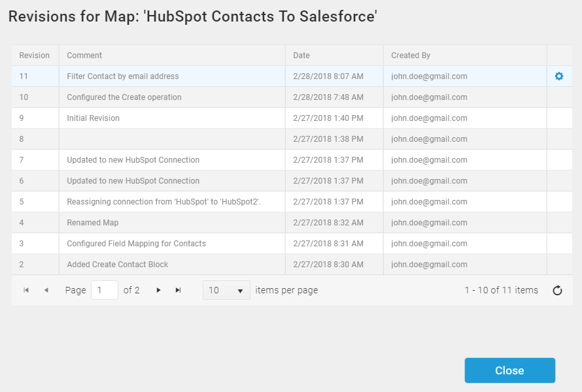Click the date 2/27/2018 8:32 AM
The height and width of the screenshot is (392, 582).
328,223
